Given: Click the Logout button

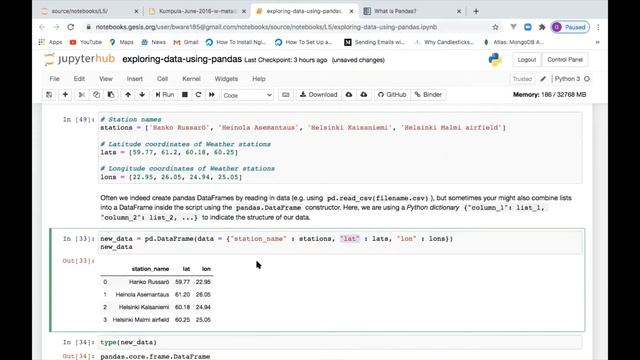Looking at the screenshot, I should click(527, 60).
